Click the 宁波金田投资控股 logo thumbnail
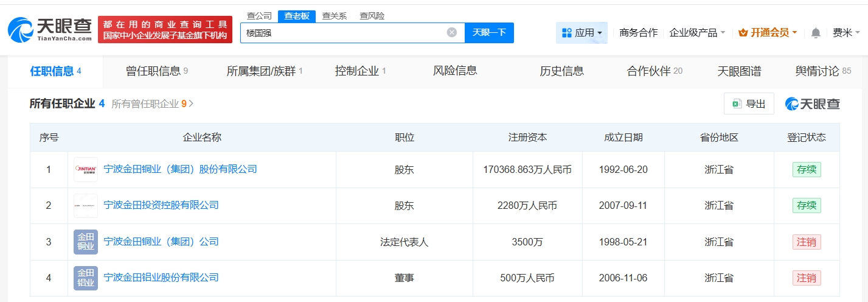 pos(85,206)
